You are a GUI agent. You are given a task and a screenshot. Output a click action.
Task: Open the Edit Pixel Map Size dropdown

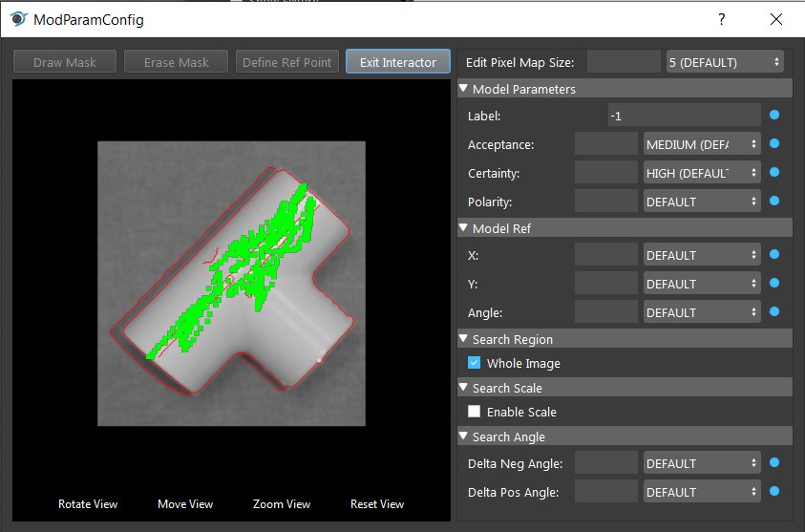pyautogui.click(x=725, y=62)
